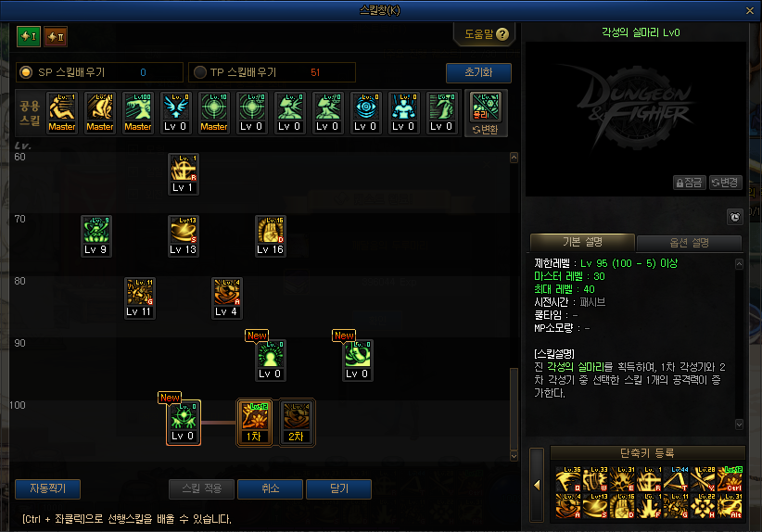Click the Lv 100 Master common skill icon
The width and height of the screenshot is (762, 532).
(x=138, y=113)
